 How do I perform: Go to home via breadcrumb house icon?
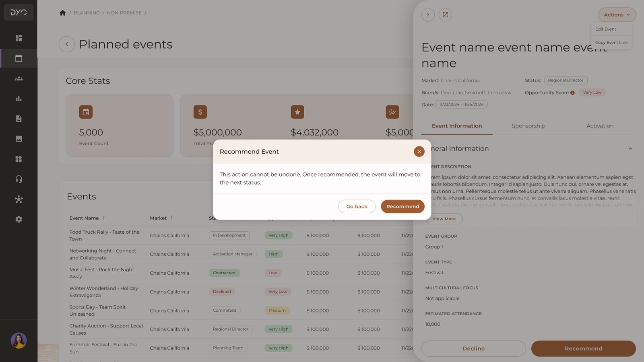coord(62,13)
